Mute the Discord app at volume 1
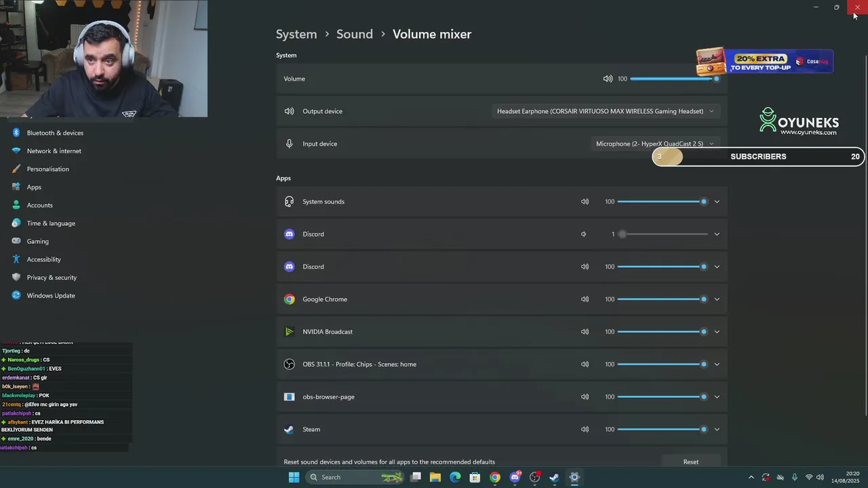Image resolution: width=868 pixels, height=488 pixels. coord(583,234)
